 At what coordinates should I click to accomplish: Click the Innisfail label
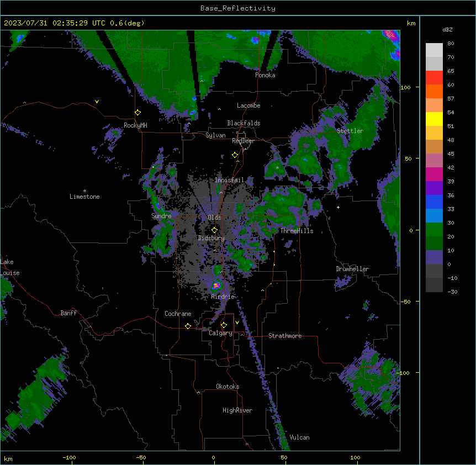pyautogui.click(x=229, y=180)
